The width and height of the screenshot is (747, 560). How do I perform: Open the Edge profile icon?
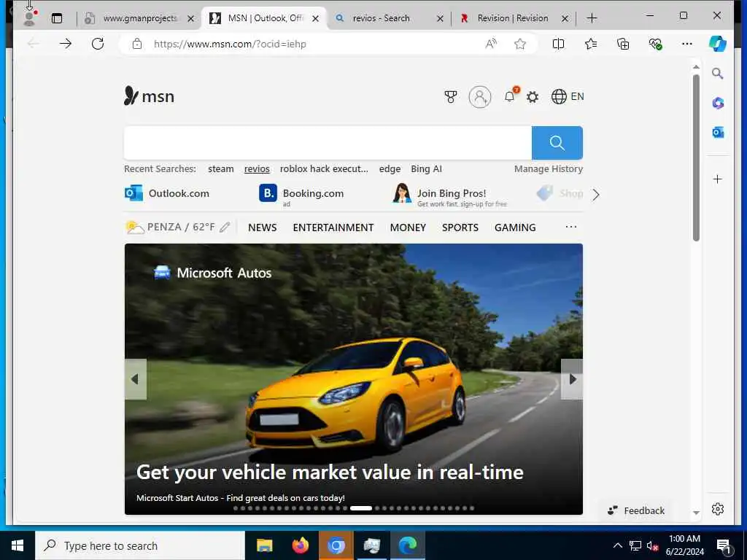[x=29, y=18]
